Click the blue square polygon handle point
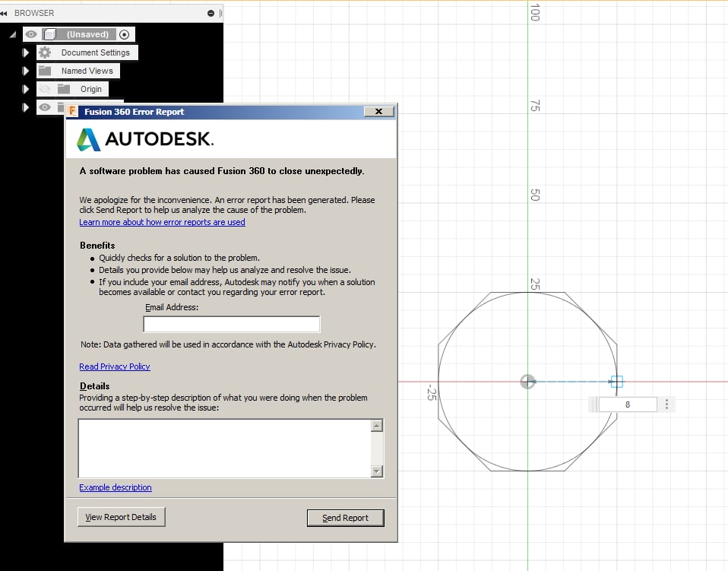This screenshot has height=571, width=728. coord(616,382)
